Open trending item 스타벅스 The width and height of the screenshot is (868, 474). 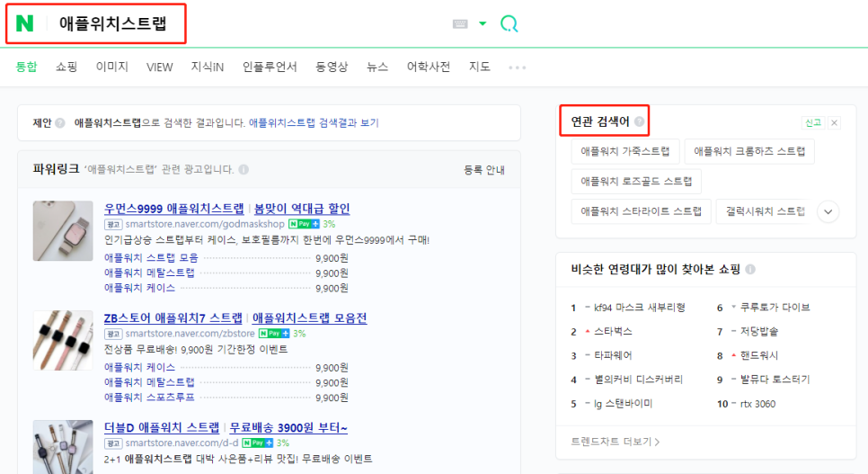coord(613,332)
